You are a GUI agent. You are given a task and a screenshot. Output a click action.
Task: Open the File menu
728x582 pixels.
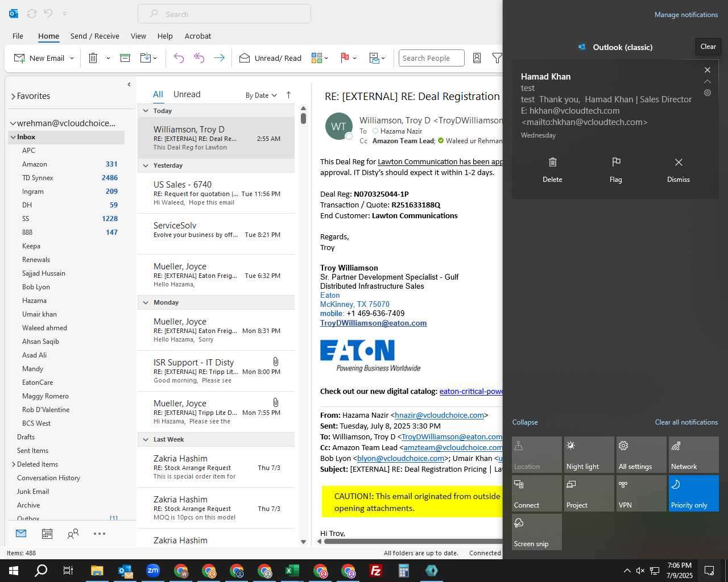18,36
